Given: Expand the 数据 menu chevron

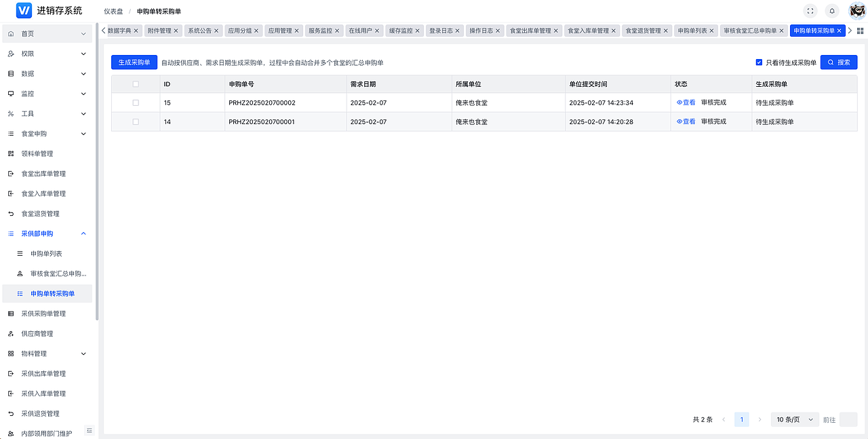Looking at the screenshot, I should [83, 74].
